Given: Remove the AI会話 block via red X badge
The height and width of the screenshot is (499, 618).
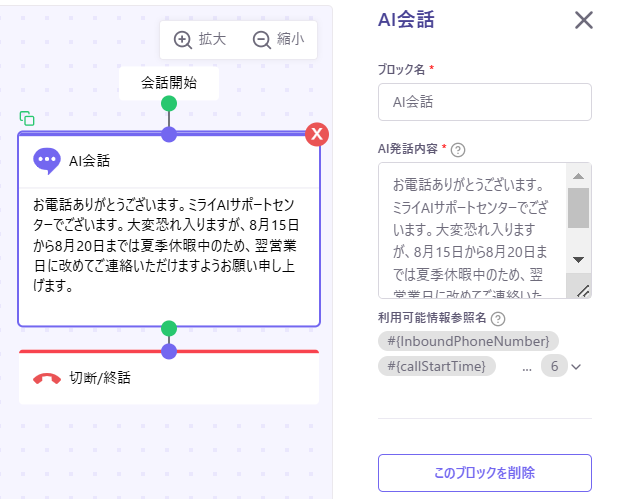Looking at the screenshot, I should click(x=317, y=135).
